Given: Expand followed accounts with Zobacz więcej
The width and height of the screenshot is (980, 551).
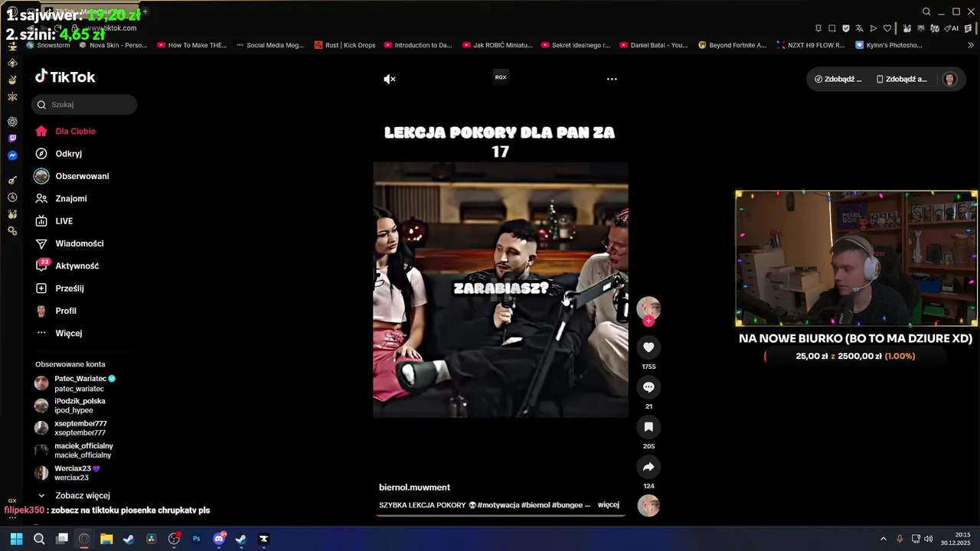Looking at the screenshot, I should coord(74,496).
